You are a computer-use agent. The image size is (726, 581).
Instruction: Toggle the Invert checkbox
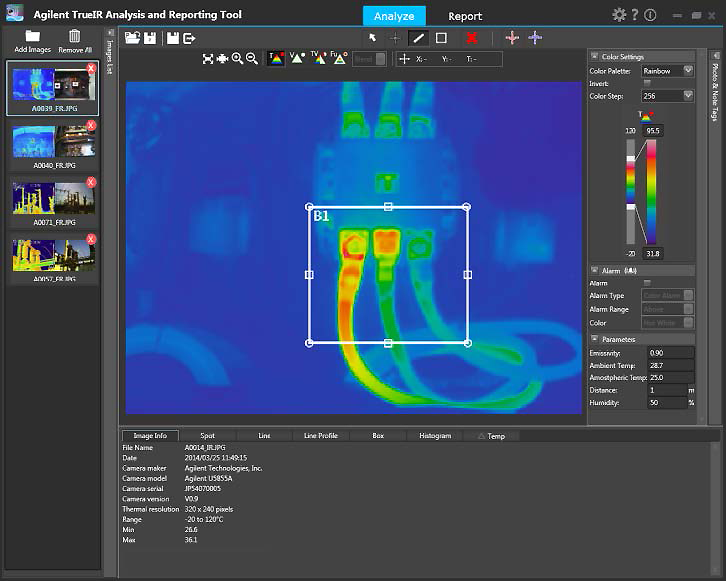point(647,83)
